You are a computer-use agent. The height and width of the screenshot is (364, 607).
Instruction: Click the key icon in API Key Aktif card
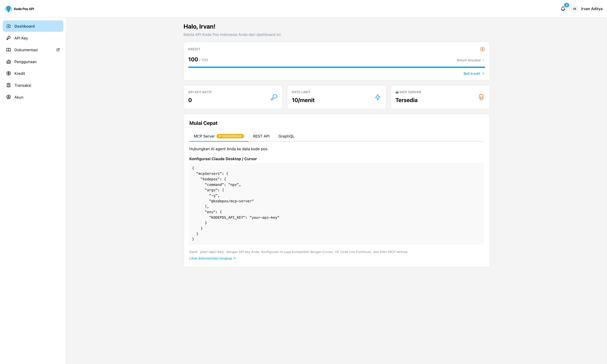(x=274, y=97)
